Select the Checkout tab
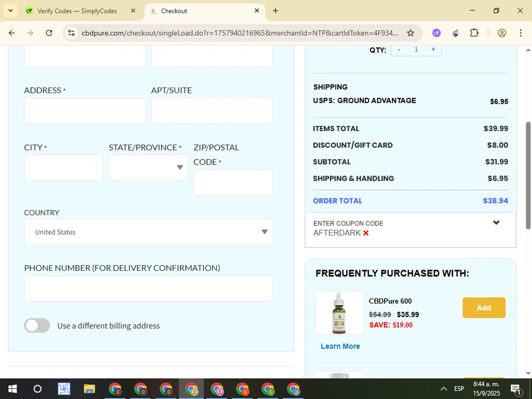The height and width of the screenshot is (399, 532). coord(204,11)
